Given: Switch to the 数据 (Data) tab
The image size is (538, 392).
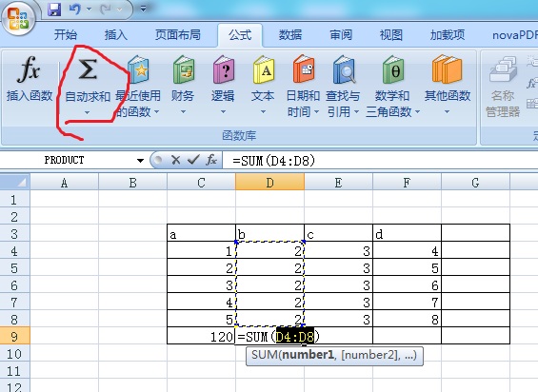Looking at the screenshot, I should 290,35.
